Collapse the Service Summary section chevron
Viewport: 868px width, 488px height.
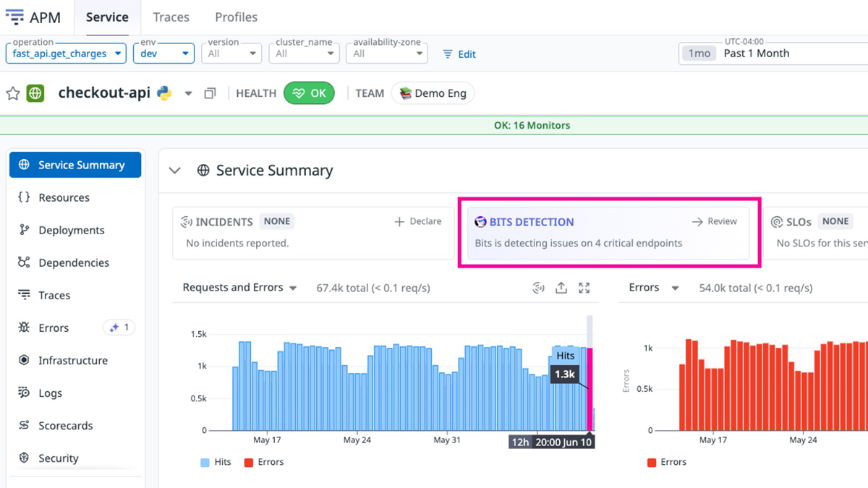[x=174, y=171]
